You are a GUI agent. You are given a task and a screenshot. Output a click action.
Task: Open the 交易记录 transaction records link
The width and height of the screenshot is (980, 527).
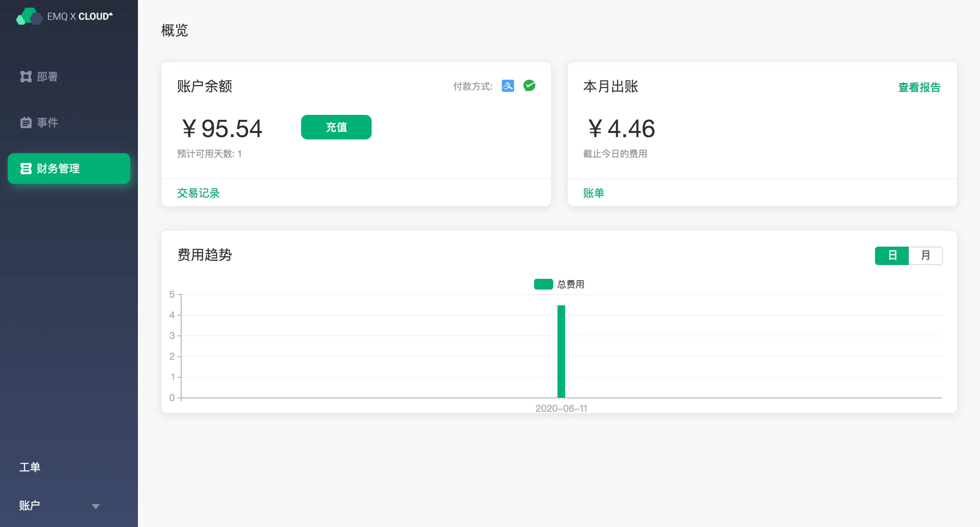(x=198, y=193)
